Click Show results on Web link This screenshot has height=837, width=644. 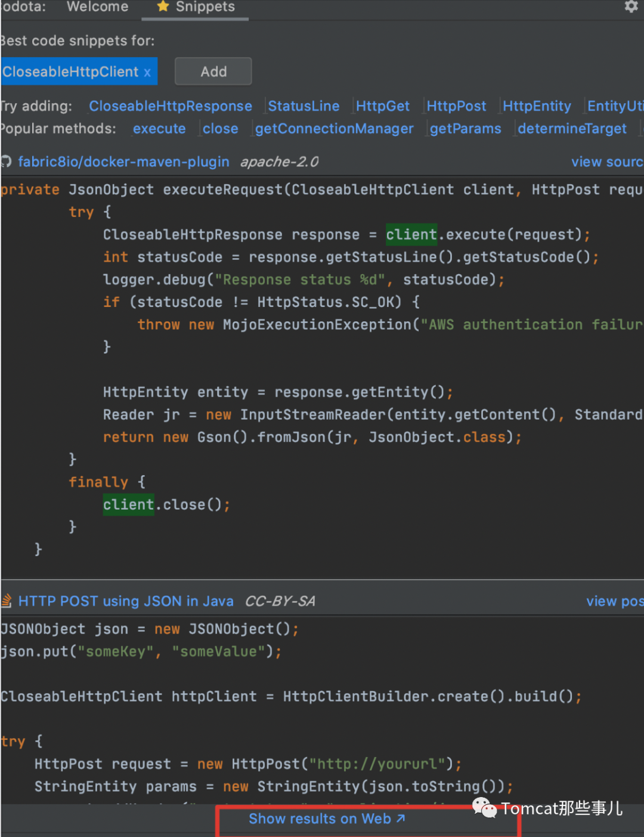click(x=327, y=819)
